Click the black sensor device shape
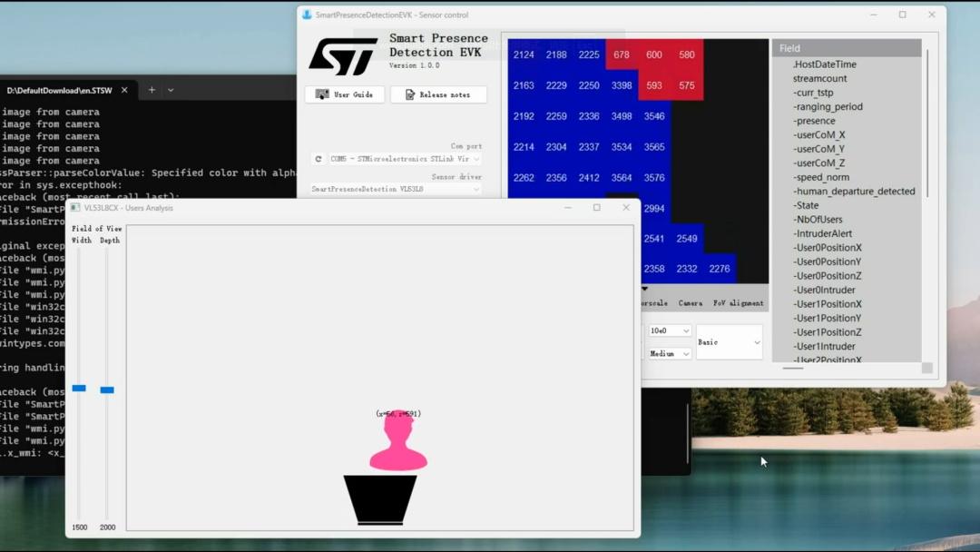Screen dimensions: 980x552 pos(380,499)
